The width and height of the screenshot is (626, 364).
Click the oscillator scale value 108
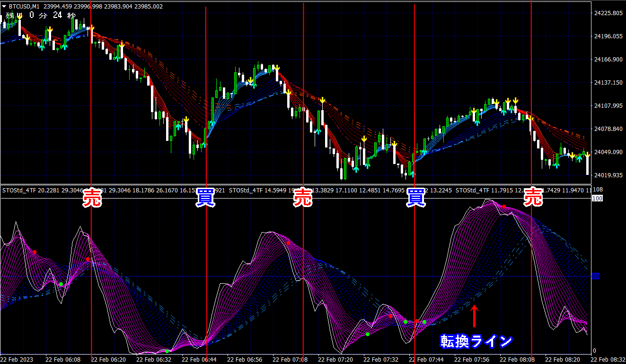(598, 190)
